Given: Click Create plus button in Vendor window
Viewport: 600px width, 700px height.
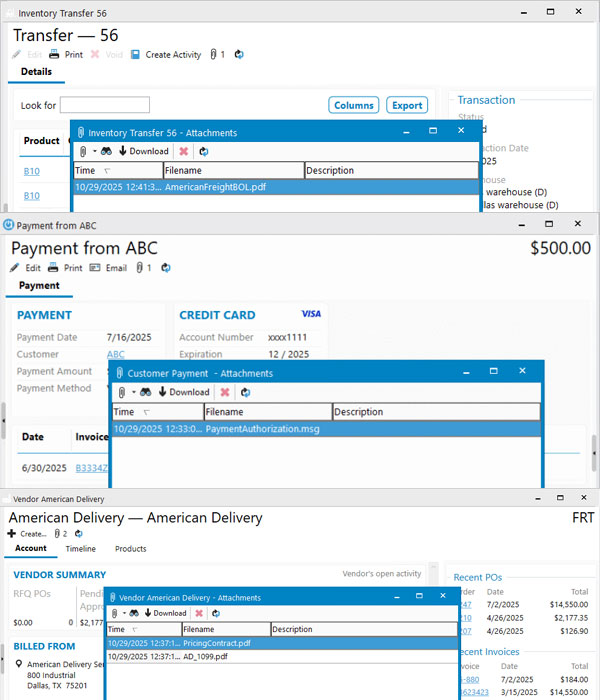Looking at the screenshot, I should coord(12,533).
